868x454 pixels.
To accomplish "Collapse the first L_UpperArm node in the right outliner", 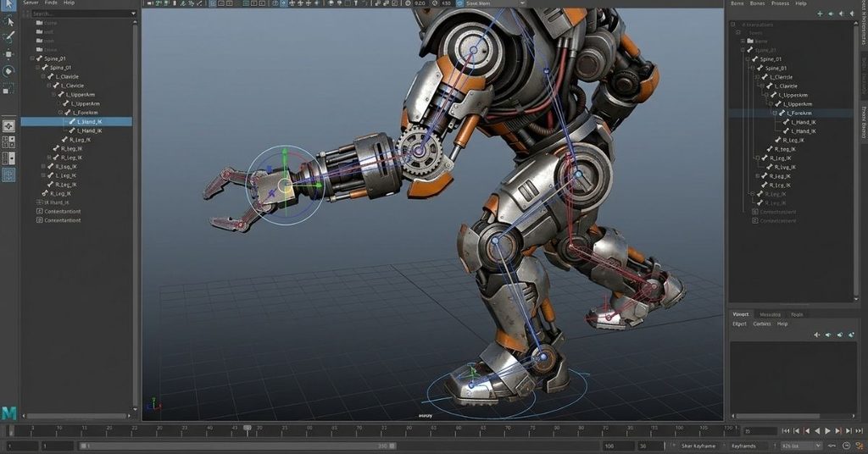I will coord(766,95).
